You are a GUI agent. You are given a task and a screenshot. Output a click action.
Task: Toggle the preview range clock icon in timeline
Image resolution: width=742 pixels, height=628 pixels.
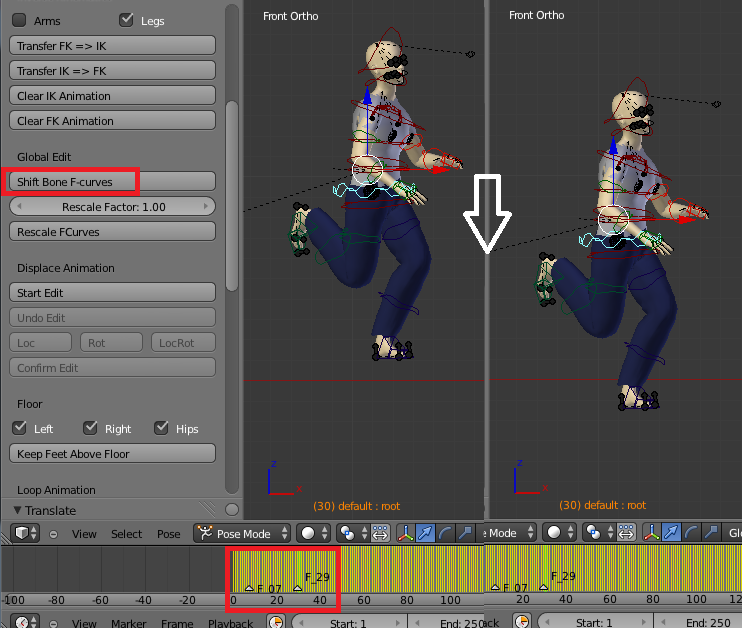(x=277, y=622)
